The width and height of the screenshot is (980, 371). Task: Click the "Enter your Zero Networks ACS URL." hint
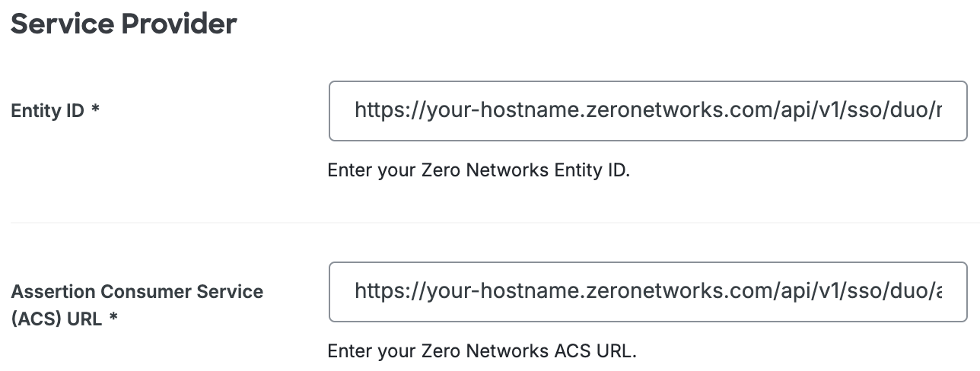point(482,351)
